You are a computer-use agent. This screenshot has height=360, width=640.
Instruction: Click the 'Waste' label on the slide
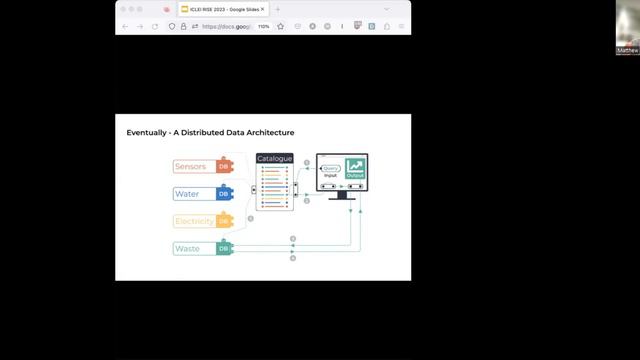[x=187, y=249]
